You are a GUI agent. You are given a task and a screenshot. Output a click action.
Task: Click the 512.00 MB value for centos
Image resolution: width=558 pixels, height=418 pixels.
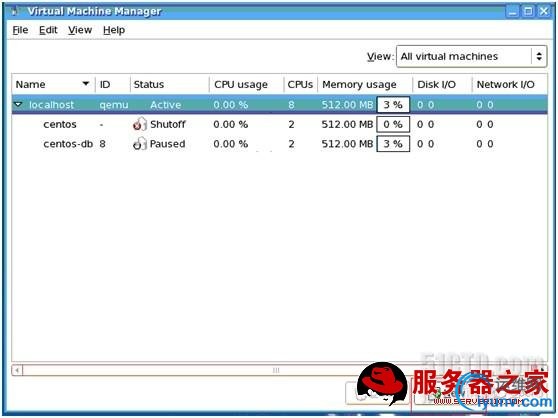click(x=347, y=124)
